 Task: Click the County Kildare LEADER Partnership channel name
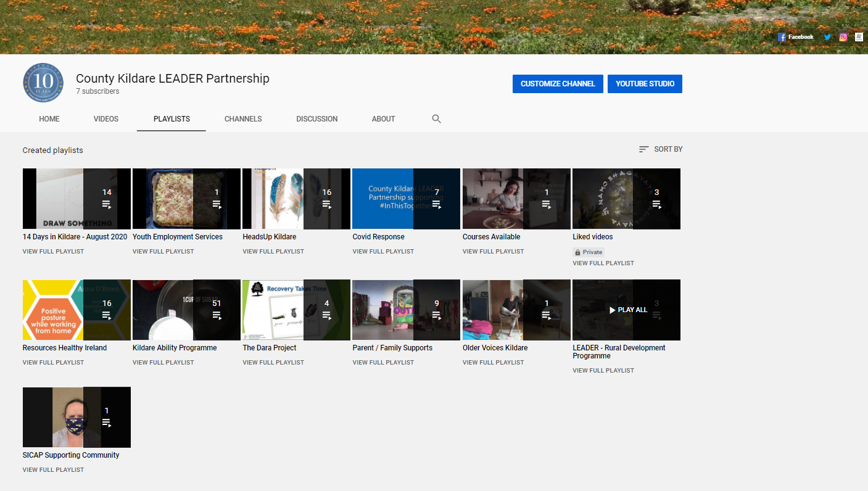(173, 78)
